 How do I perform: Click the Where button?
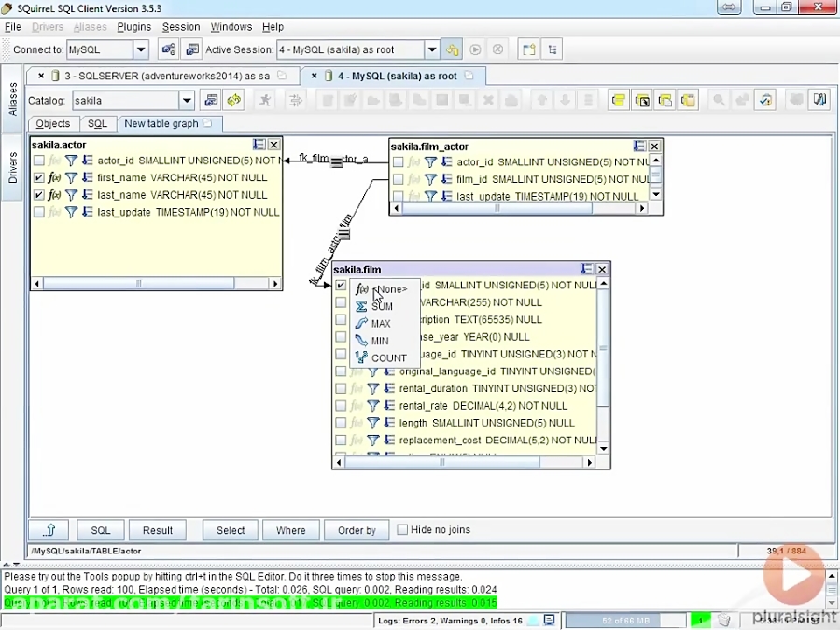click(291, 530)
